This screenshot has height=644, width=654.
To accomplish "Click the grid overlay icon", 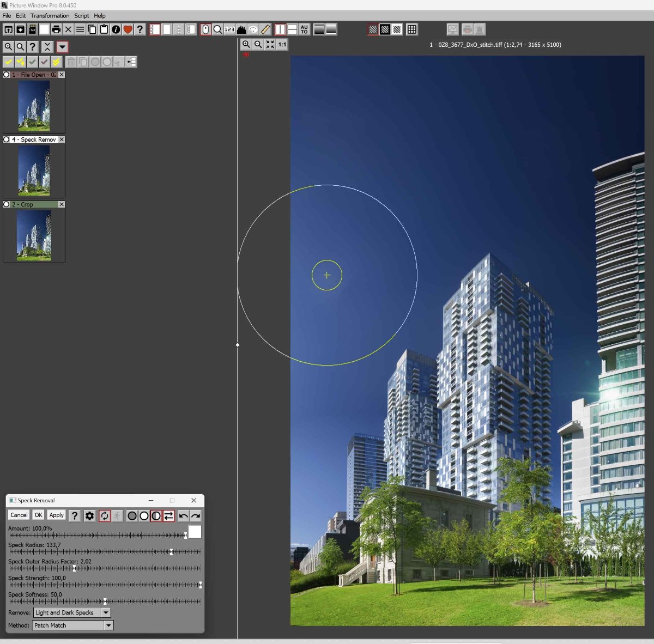I will (412, 29).
